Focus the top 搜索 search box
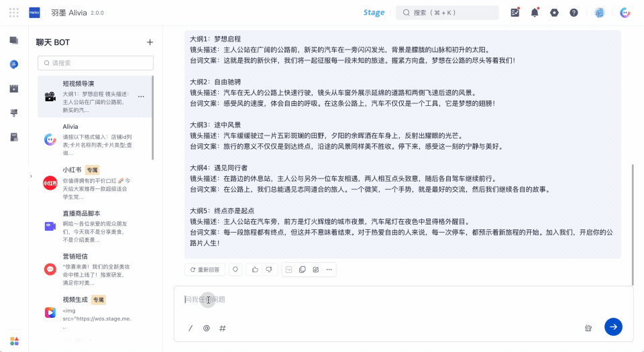The width and height of the screenshot is (644, 352). tap(447, 13)
